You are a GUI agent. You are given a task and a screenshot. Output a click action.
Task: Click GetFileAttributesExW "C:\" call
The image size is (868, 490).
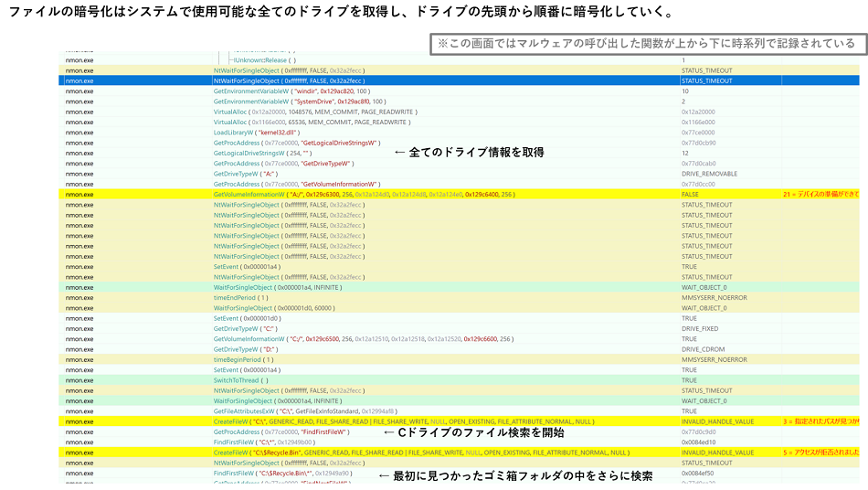[305, 412]
